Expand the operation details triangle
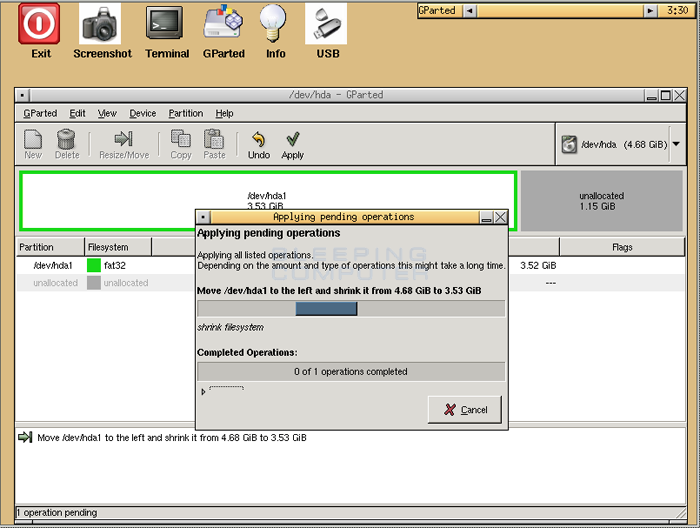Screen dimensions: 700x528 pyautogui.click(x=203, y=391)
